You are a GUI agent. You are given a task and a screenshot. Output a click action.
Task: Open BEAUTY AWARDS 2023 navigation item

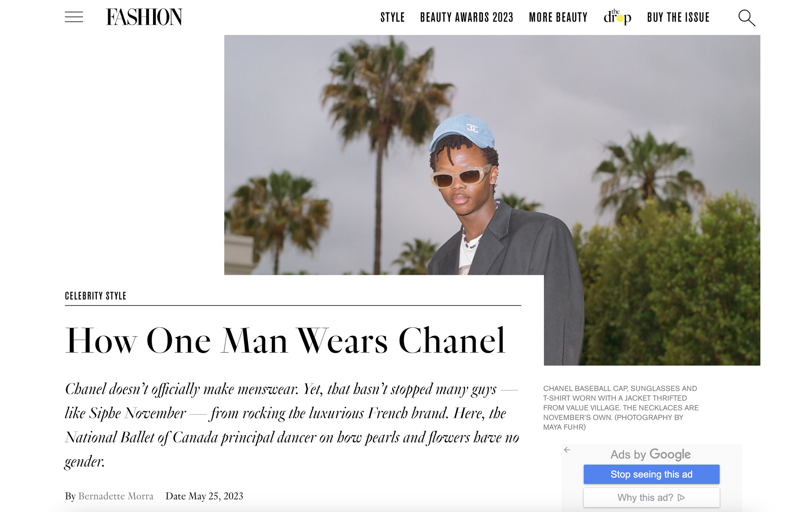click(467, 18)
